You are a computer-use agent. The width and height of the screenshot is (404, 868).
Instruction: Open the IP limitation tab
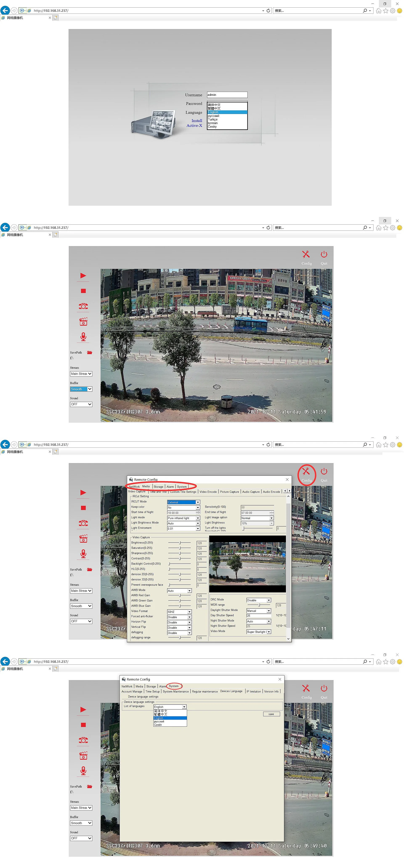point(254,691)
